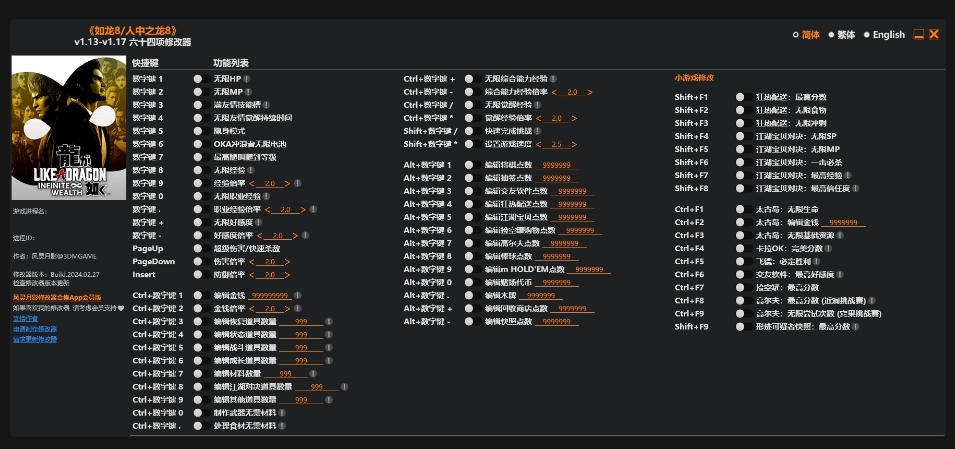Click the 快捷键 column header
The height and width of the screenshot is (449, 955).
tap(146, 63)
